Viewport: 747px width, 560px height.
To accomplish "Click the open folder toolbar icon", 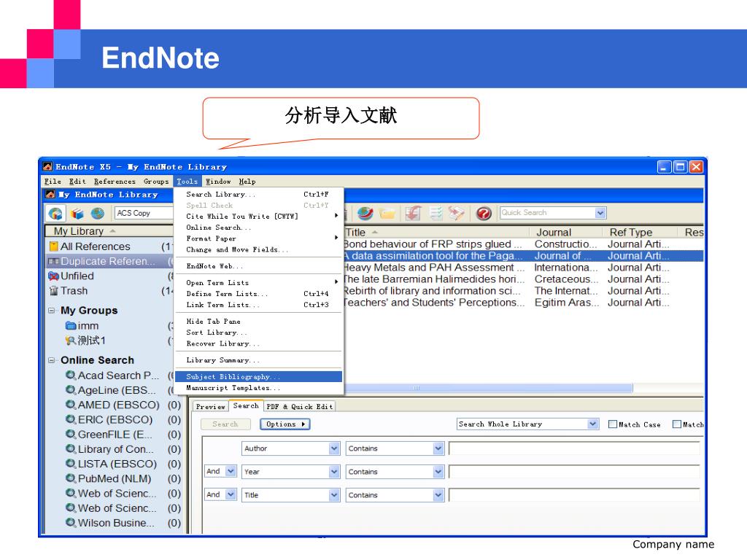I will [x=387, y=214].
